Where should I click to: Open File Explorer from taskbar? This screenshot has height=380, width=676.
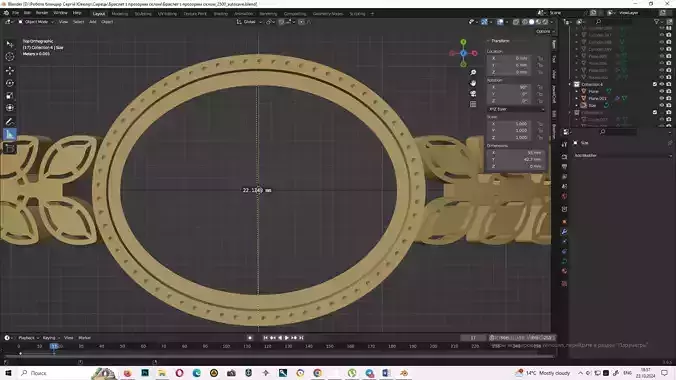[162, 373]
